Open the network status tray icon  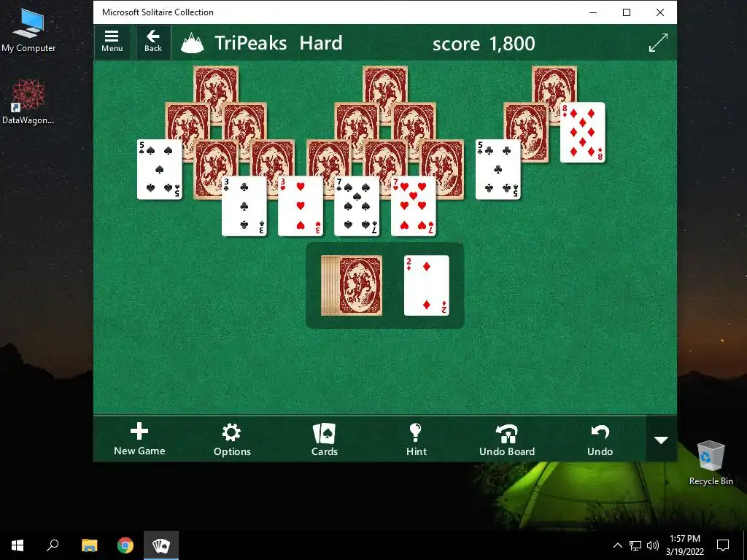635,545
